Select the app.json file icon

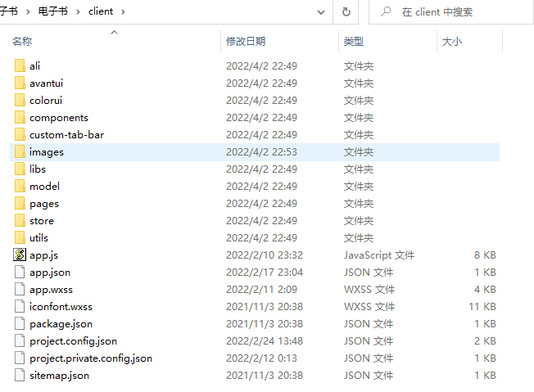tap(20, 272)
